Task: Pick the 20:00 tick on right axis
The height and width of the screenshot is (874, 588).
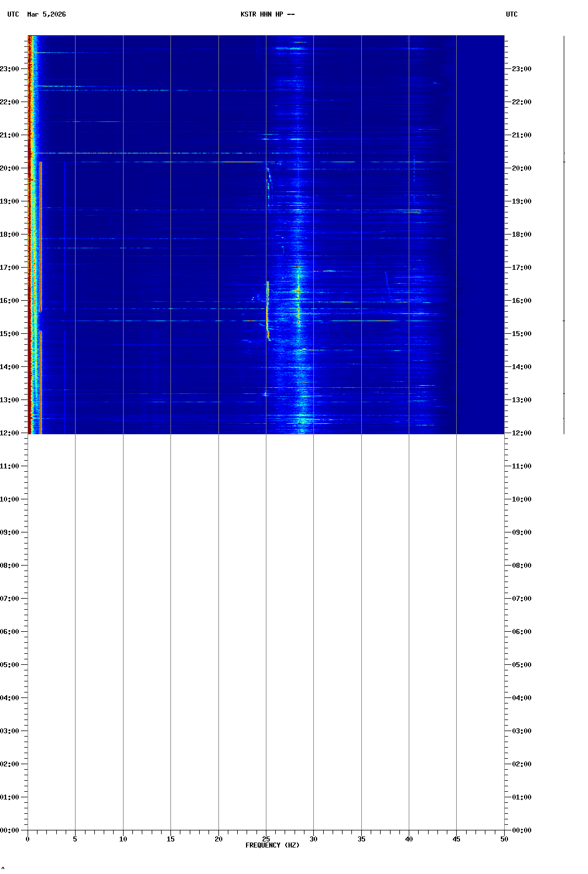Action: pos(521,168)
